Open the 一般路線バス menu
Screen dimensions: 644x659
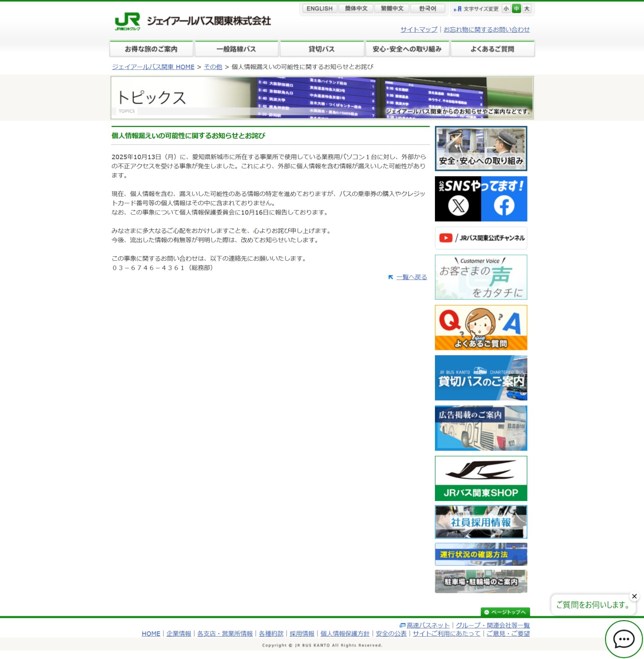tap(236, 49)
